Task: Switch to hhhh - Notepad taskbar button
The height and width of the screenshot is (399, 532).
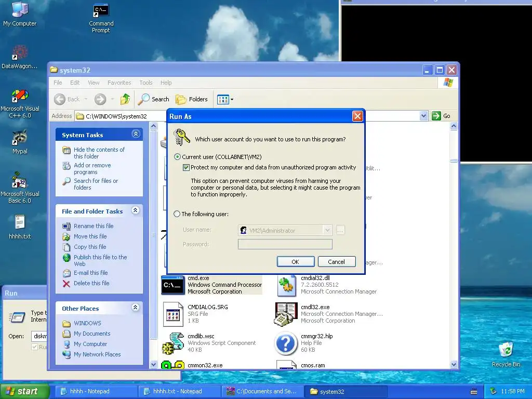Action: tap(96, 392)
